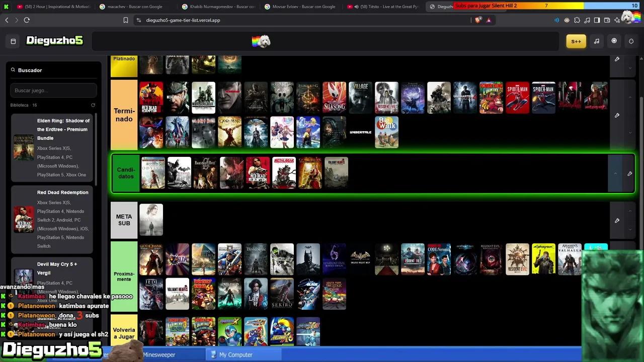This screenshot has height=362, width=644.
Task: Open Brave Shields lion icon
Action: (477, 20)
